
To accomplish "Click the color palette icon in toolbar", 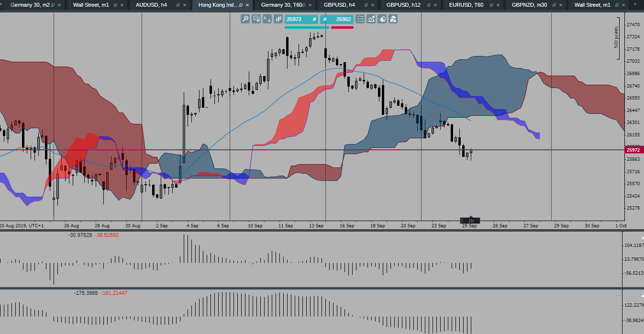I will (382, 19).
